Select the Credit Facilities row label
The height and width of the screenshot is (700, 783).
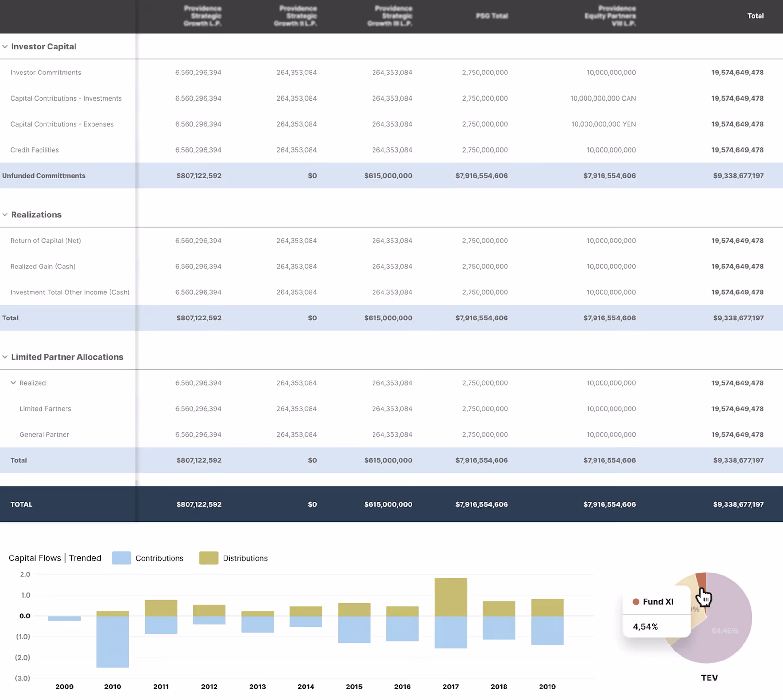coord(35,150)
